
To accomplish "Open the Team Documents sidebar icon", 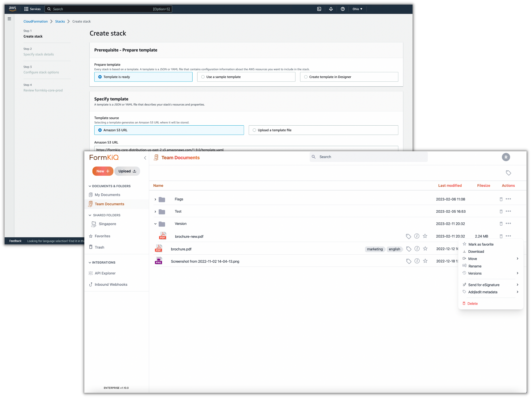I will pos(91,204).
